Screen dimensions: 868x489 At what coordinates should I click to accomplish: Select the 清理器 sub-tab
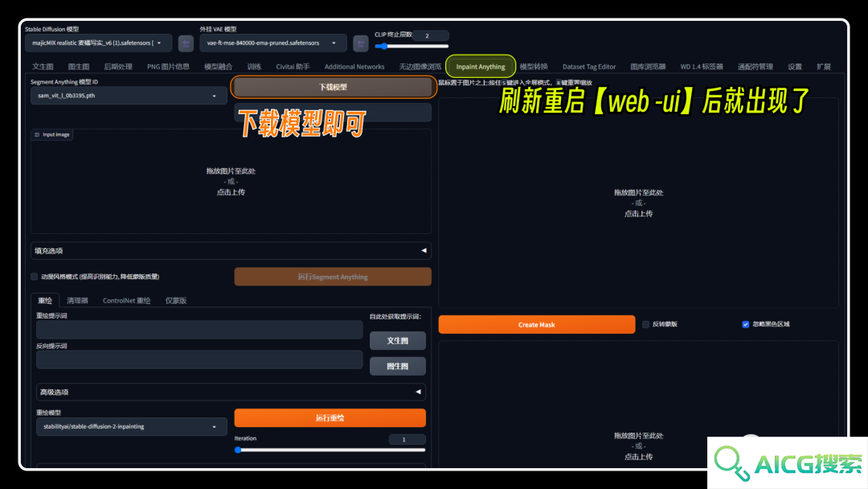click(77, 301)
